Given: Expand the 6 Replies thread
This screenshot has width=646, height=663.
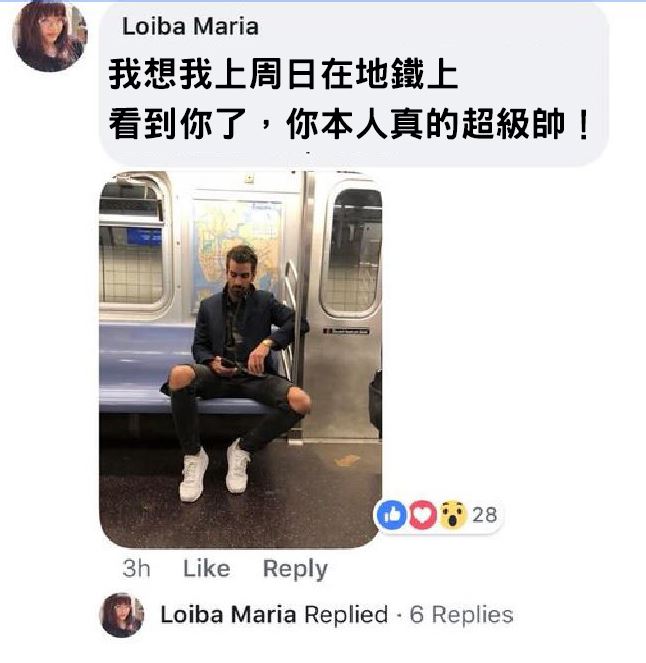Looking at the screenshot, I should point(462,614).
